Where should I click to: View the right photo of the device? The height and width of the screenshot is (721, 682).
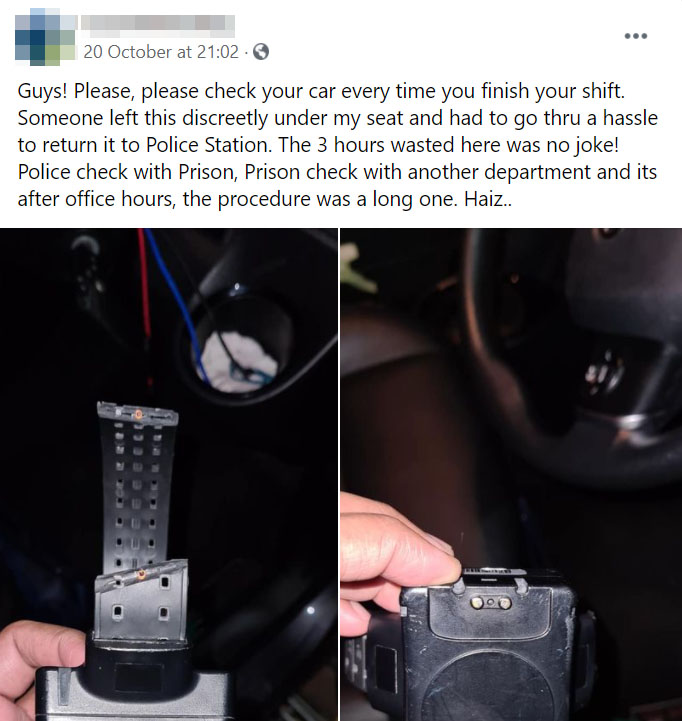511,475
